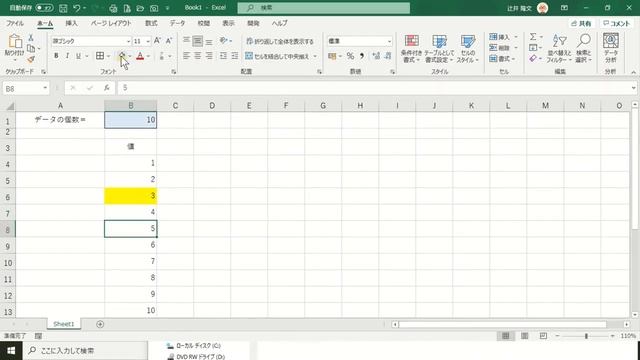Adjust the zoom slider handle
Screen dimensions: 640x360
[586, 336]
